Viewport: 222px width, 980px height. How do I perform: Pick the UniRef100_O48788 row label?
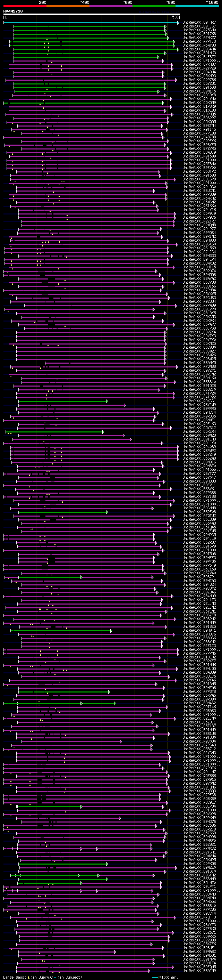pyautogui.click(x=199, y=137)
